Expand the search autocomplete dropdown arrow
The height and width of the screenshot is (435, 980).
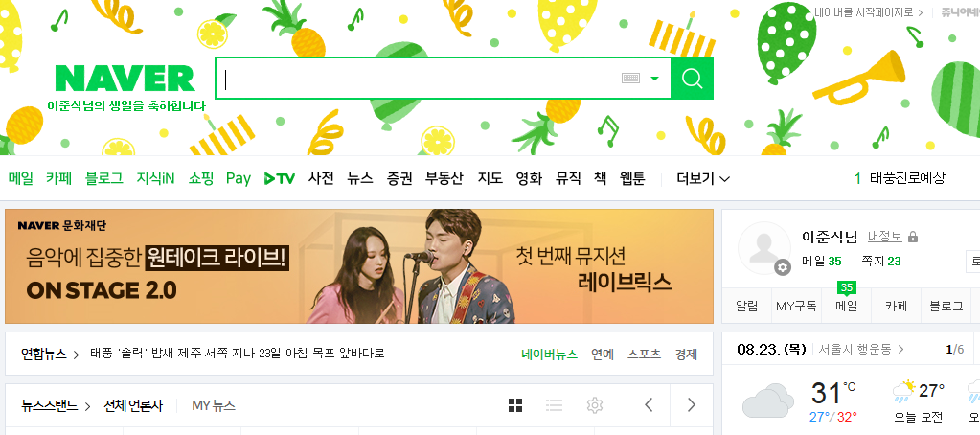(654, 79)
